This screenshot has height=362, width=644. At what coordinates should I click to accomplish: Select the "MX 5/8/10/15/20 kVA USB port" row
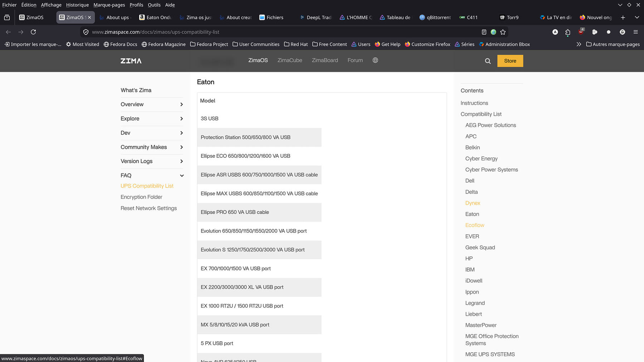259,325
